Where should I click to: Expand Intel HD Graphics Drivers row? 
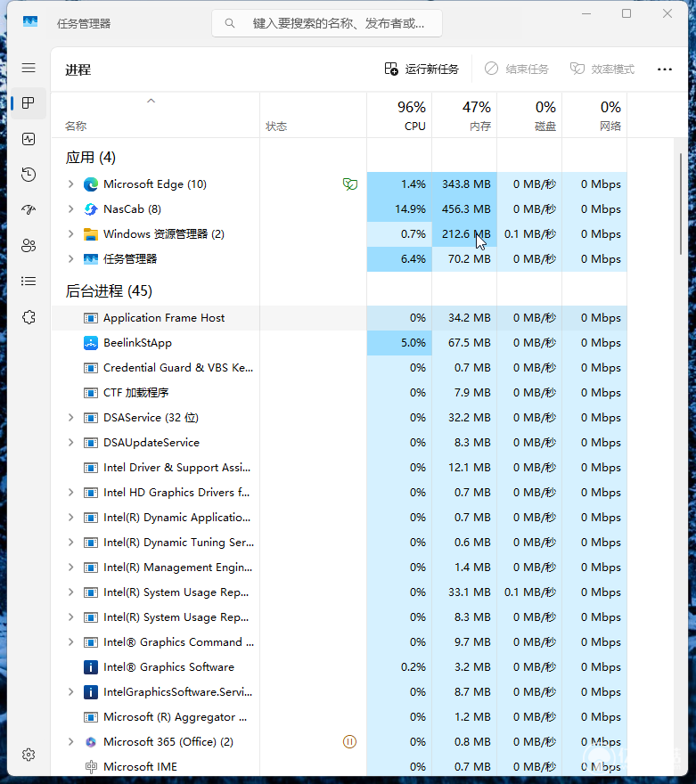pyautogui.click(x=71, y=493)
